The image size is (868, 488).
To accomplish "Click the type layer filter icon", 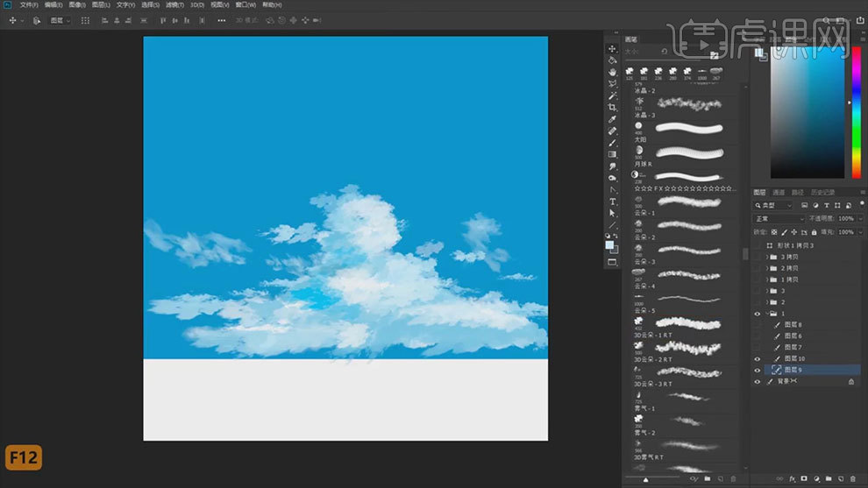I will 827,205.
